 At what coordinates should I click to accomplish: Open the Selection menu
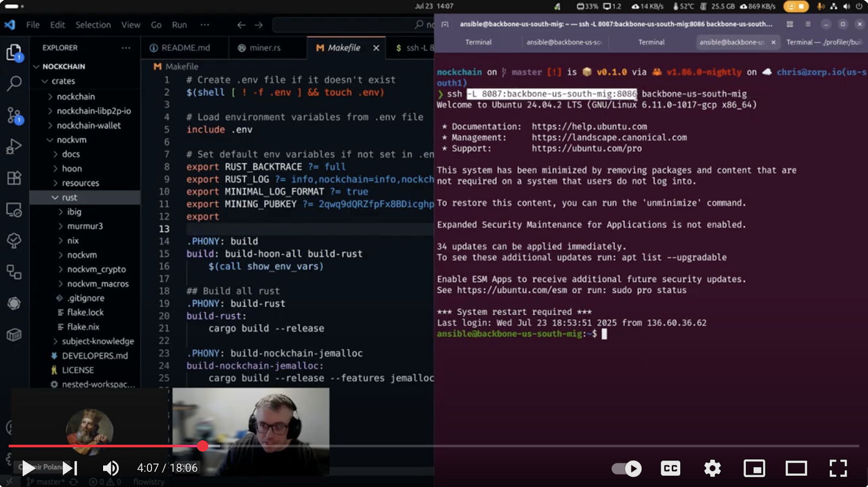93,25
